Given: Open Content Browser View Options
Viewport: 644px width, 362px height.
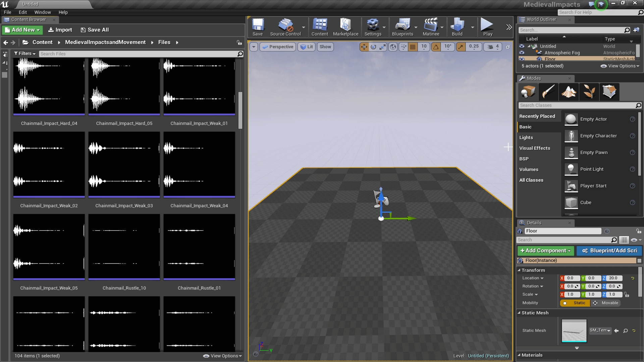Looking at the screenshot, I should point(222,356).
